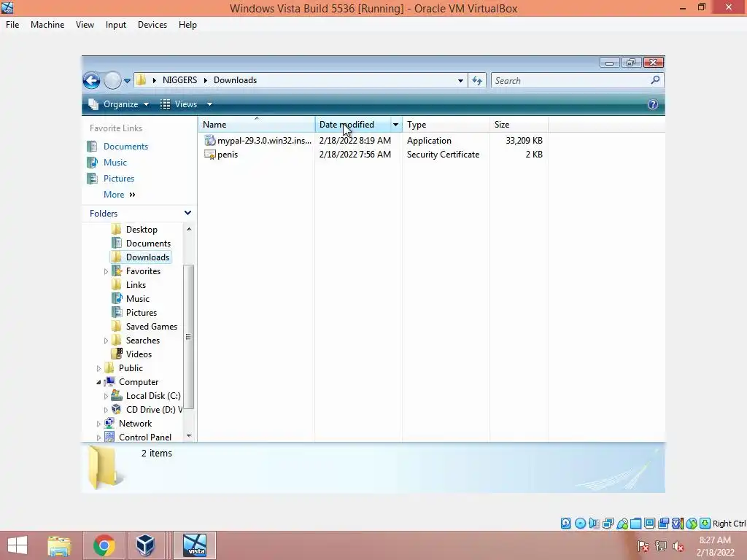This screenshot has width=747, height=560.
Task: Expand the CD Drive (D:) node
Action: click(x=106, y=410)
